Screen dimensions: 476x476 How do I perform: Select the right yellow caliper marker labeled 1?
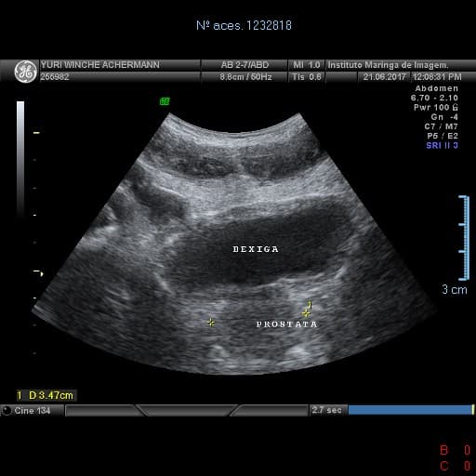tap(307, 313)
